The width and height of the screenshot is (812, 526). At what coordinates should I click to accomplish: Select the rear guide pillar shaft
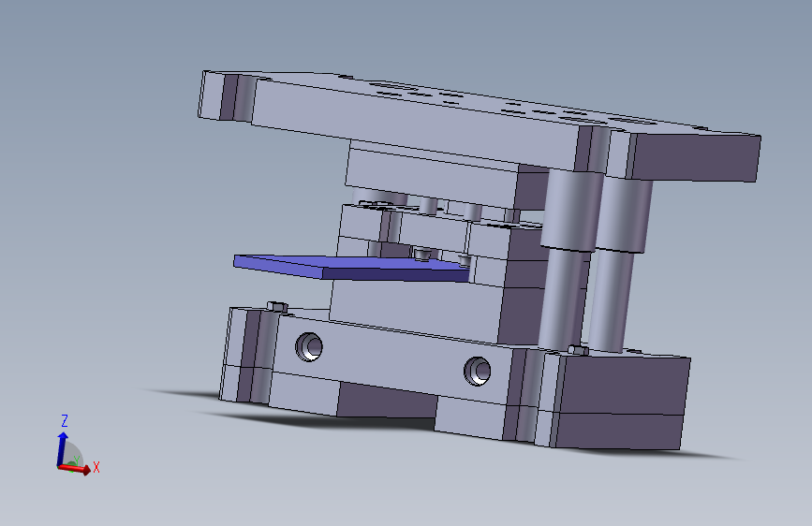pyautogui.click(x=611, y=301)
